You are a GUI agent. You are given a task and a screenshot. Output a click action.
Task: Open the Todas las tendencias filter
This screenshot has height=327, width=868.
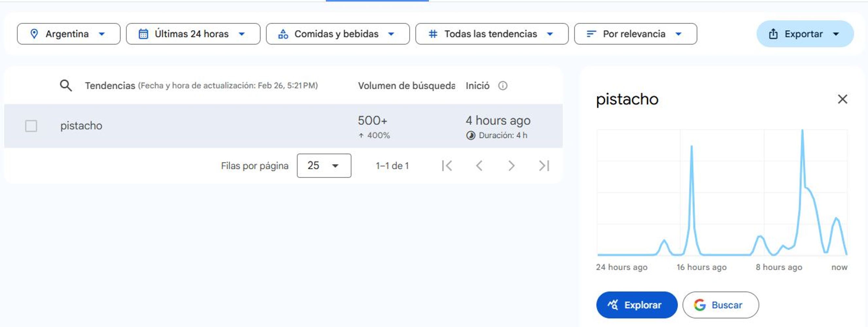(x=492, y=34)
